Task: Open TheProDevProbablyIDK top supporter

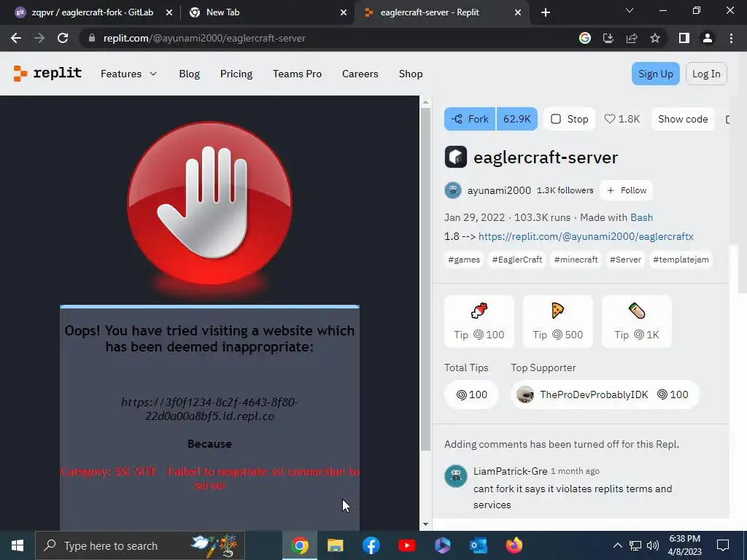Action: [x=605, y=394]
